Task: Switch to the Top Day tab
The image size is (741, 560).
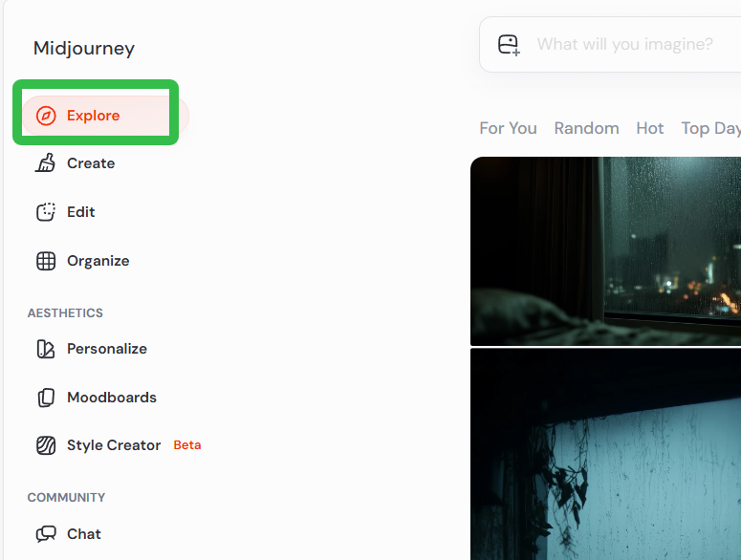Action: (710, 128)
